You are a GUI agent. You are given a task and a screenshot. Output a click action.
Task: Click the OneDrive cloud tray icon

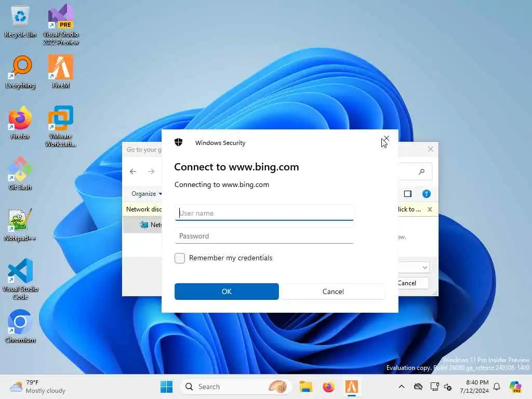coord(418,387)
